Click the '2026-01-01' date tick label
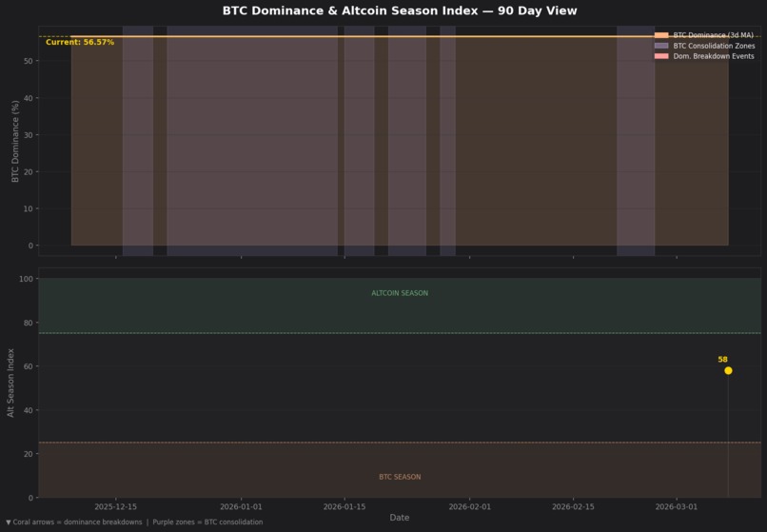 (x=241, y=506)
